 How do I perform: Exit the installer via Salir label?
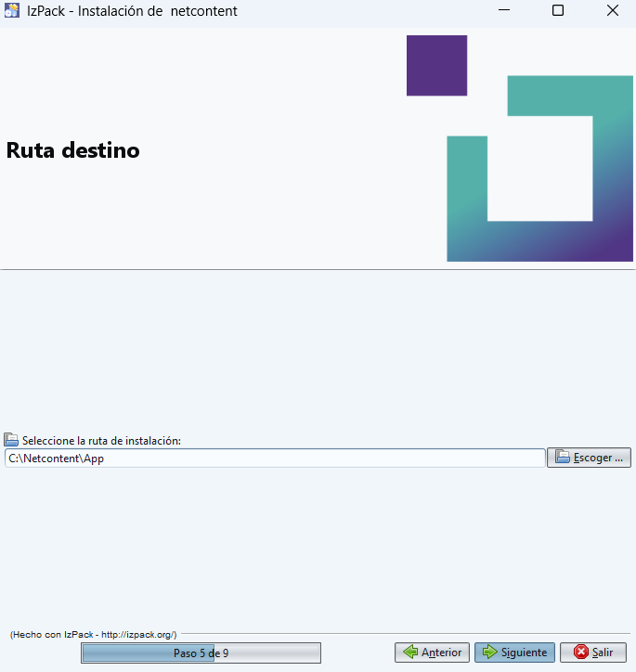[603, 653]
